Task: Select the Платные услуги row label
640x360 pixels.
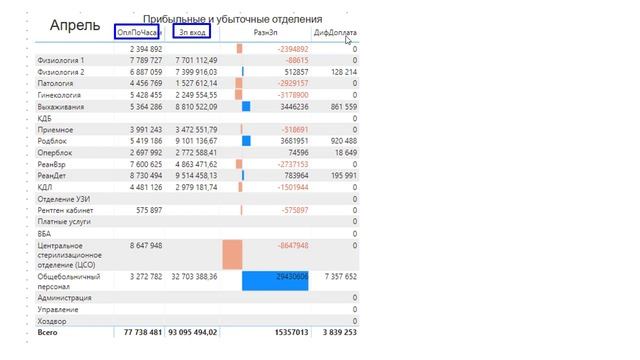Action: pos(64,222)
